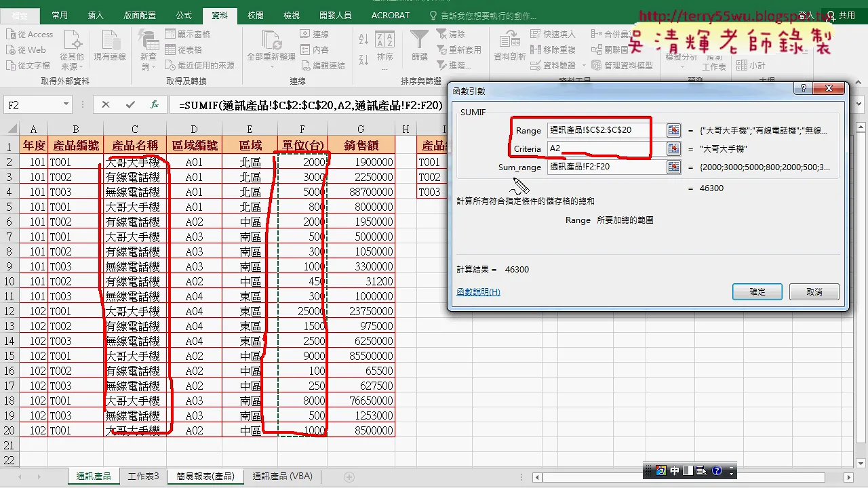Open the 資料驗證 dropdown arrow
Viewport: 868px width, 488px height.
point(583,66)
